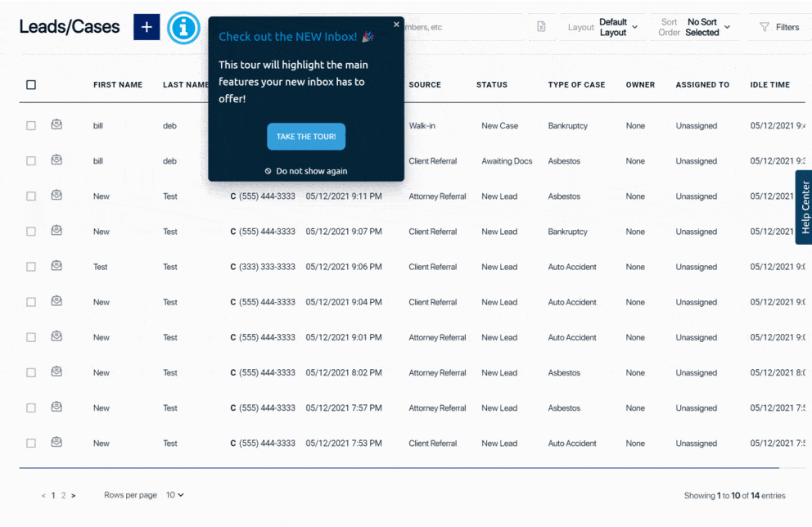The height and width of the screenshot is (527, 812).
Task: Go to page 2 of the leads list
Action: [x=62, y=495]
